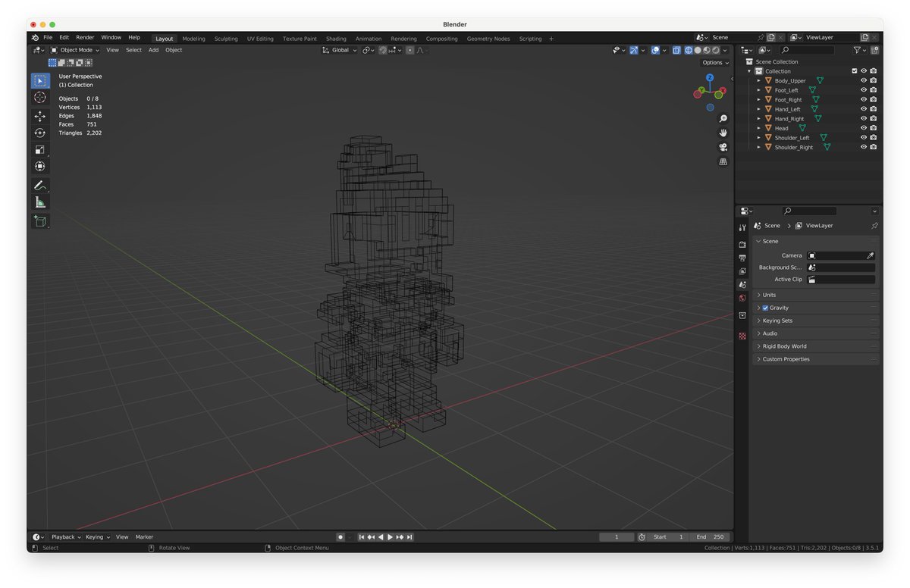Toggle pin icon in properties header
This screenshot has height=588, width=910.
coord(874,226)
